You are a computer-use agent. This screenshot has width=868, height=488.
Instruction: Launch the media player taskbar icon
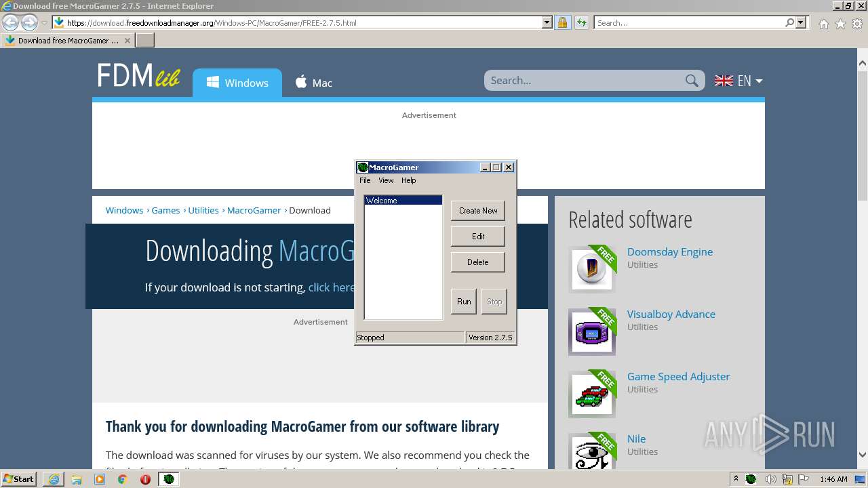coord(100,479)
